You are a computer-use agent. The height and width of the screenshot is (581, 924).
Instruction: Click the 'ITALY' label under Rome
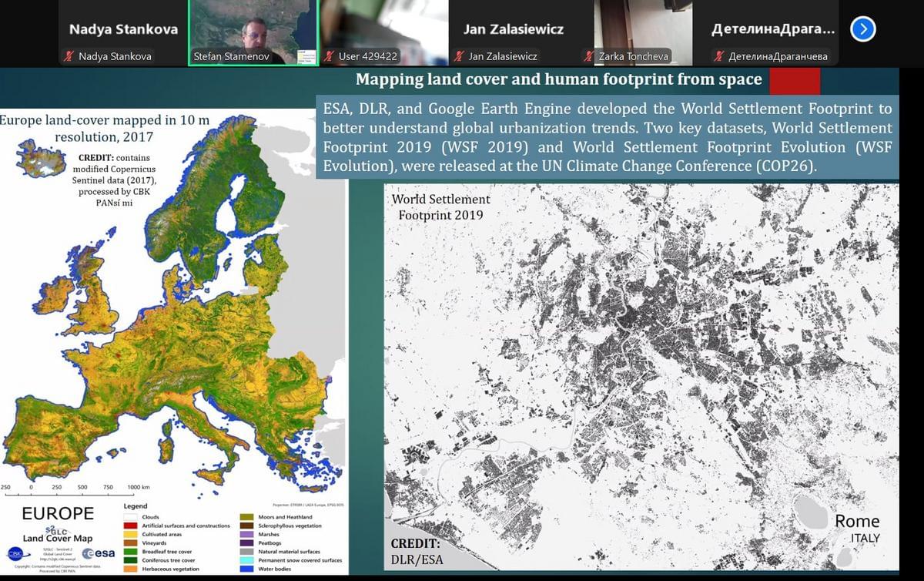[x=865, y=538]
